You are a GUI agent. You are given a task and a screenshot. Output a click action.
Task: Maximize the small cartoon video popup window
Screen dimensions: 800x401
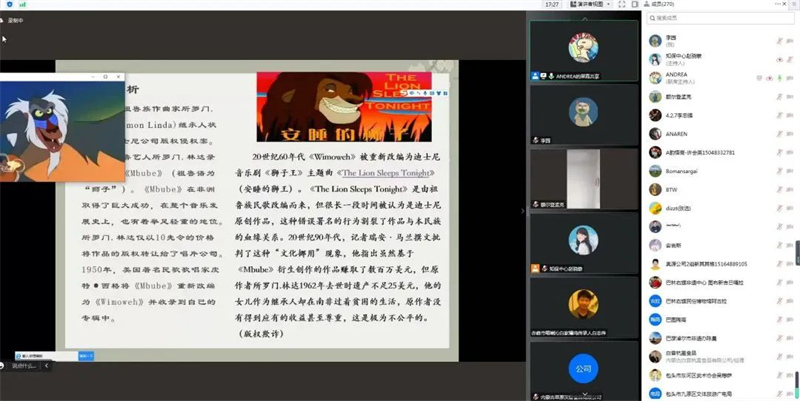pyautogui.click(x=106, y=77)
